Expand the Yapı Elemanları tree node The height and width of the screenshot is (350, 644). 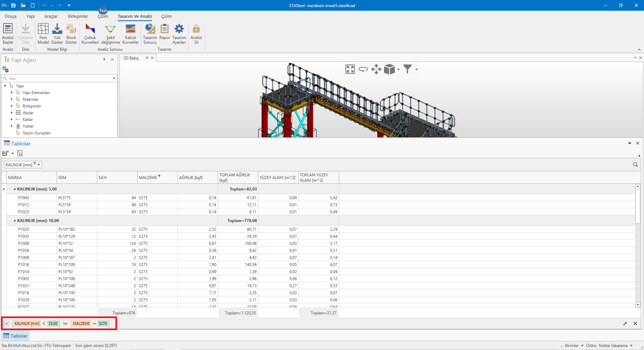[x=12, y=93]
